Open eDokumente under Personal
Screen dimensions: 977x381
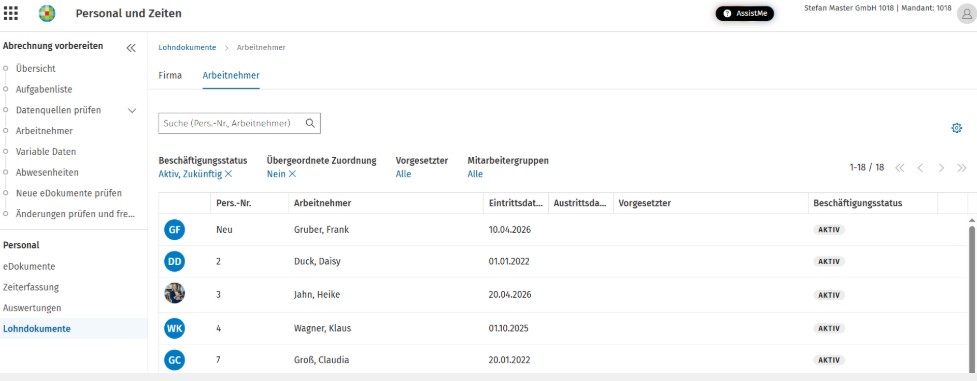click(x=29, y=266)
